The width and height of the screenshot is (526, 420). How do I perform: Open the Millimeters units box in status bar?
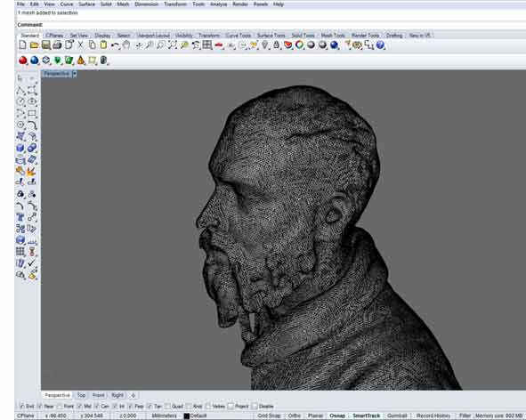point(164,416)
